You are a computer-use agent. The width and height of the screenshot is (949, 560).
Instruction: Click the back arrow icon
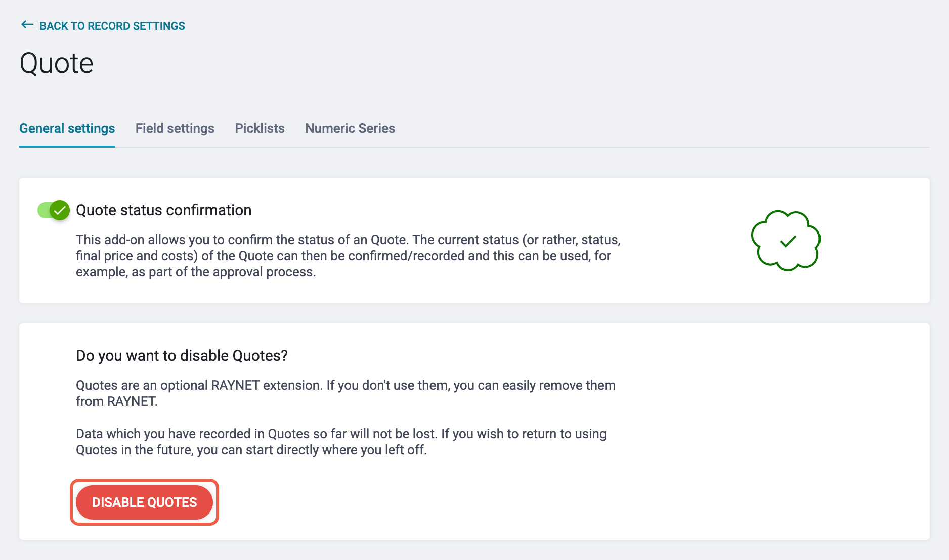click(27, 25)
